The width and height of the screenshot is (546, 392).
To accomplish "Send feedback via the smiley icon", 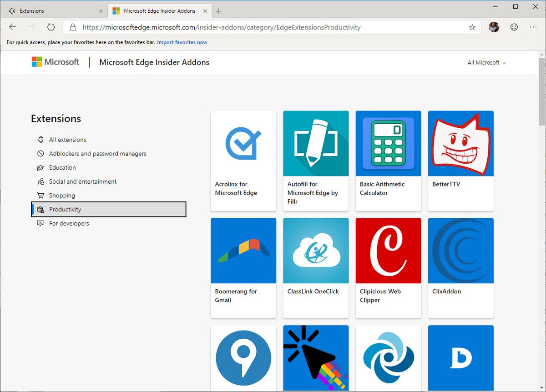I will [x=514, y=27].
